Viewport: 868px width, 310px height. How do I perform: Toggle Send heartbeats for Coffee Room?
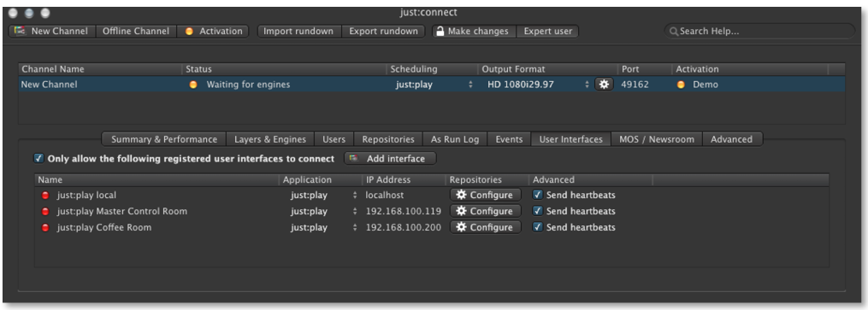(538, 227)
